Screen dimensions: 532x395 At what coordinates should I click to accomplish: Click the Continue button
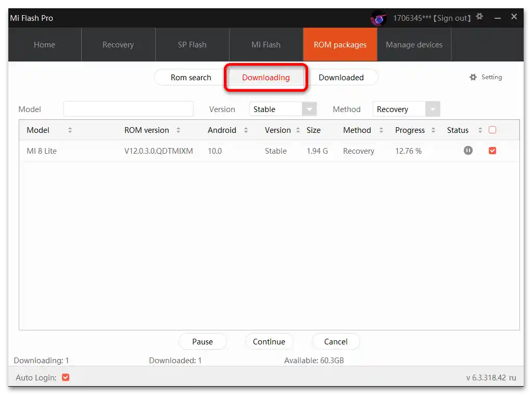point(269,341)
